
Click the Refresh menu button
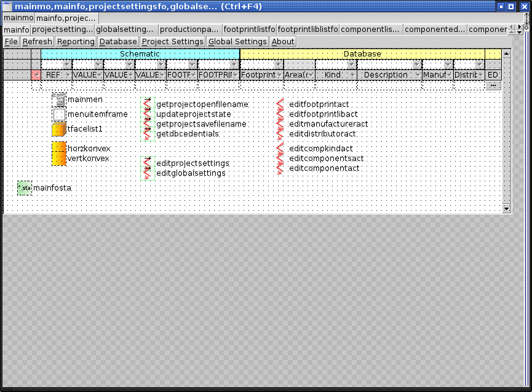[38, 42]
